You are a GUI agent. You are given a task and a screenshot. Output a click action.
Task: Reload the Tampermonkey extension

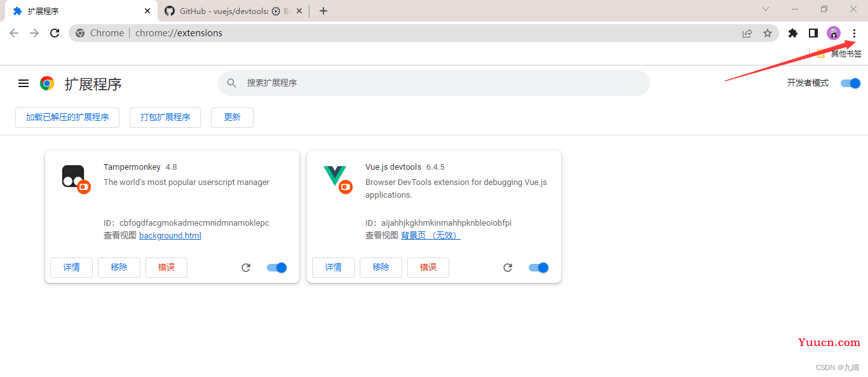[x=246, y=268]
